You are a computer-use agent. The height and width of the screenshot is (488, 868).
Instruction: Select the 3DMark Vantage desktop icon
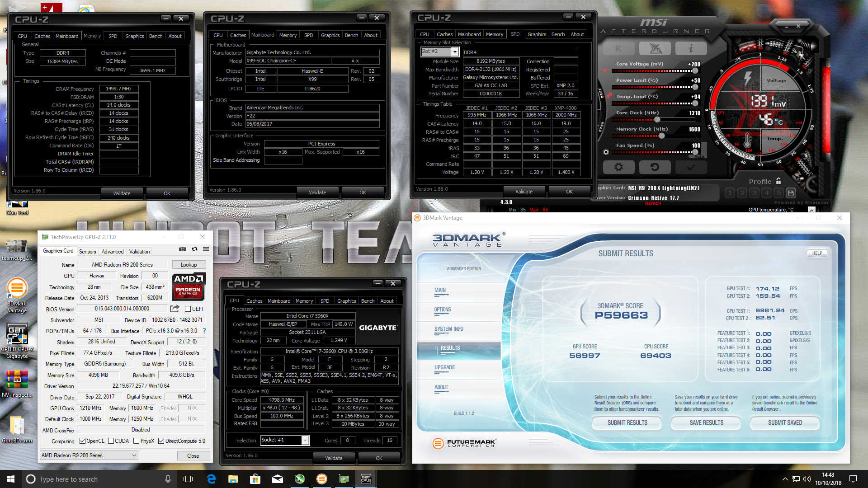point(17,296)
